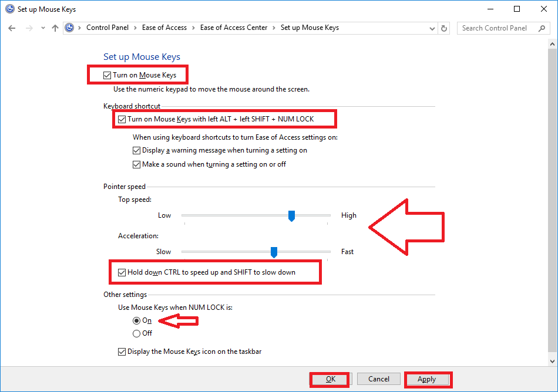
Task: Open the address bar history dropdown
Action: coord(432,28)
